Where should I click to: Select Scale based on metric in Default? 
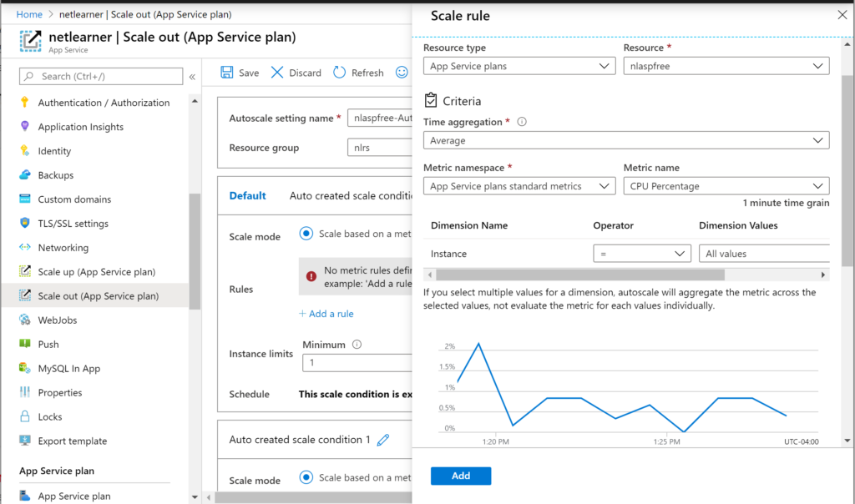point(306,234)
